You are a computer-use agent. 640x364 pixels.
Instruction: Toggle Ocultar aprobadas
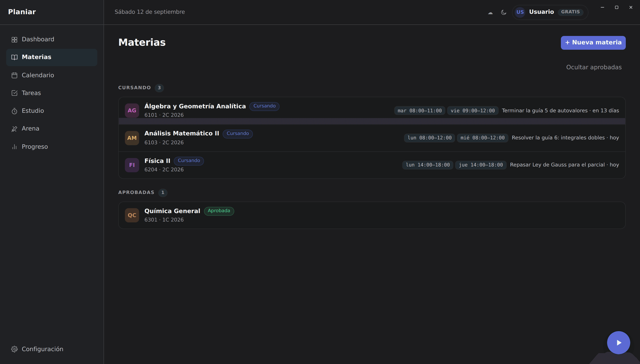(594, 67)
